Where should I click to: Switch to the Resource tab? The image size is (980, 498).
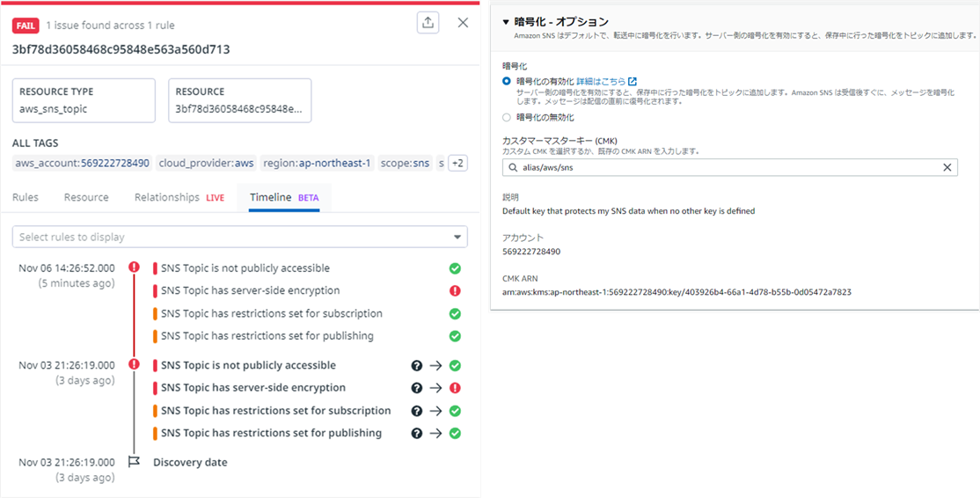tap(86, 197)
